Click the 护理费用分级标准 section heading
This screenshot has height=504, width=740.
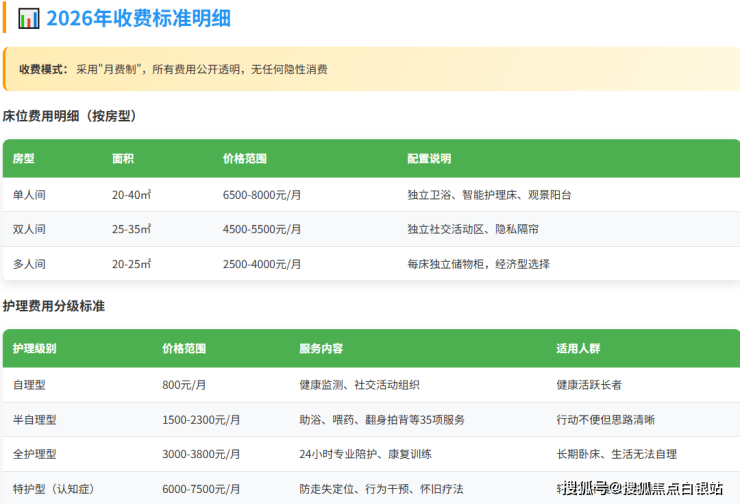(54, 306)
